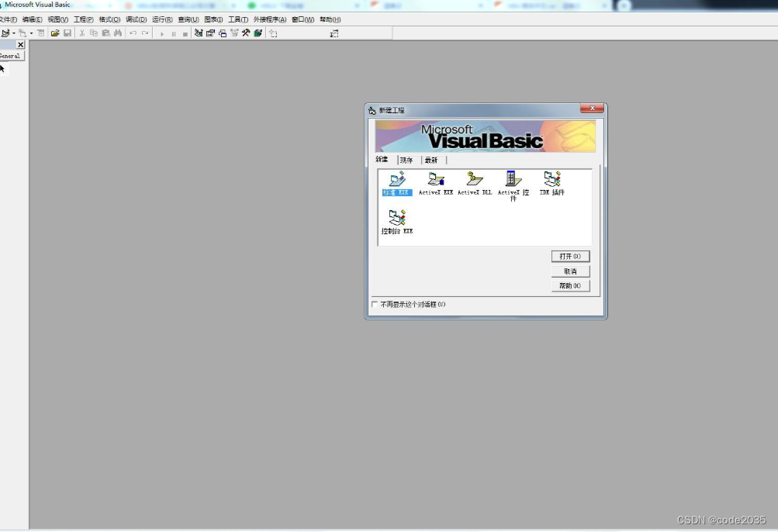Open the Form Layout Window icon
This screenshot has height=532, width=778.
pos(223,33)
